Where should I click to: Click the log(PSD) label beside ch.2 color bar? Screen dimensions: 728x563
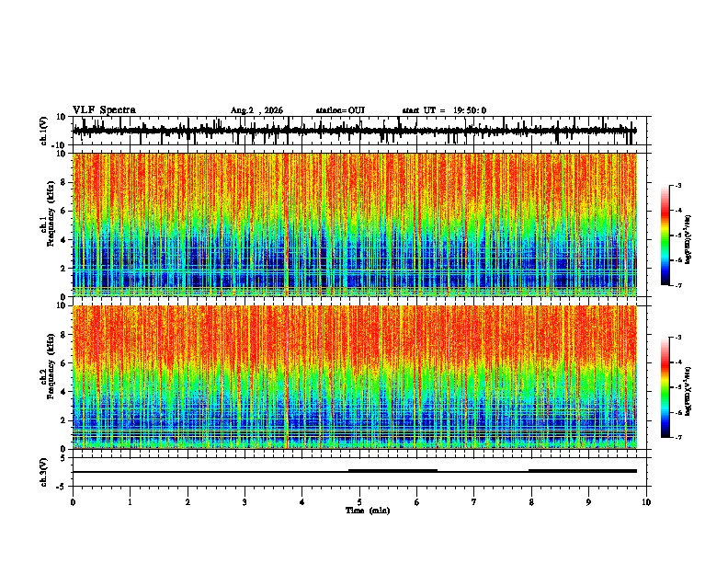[x=688, y=391]
